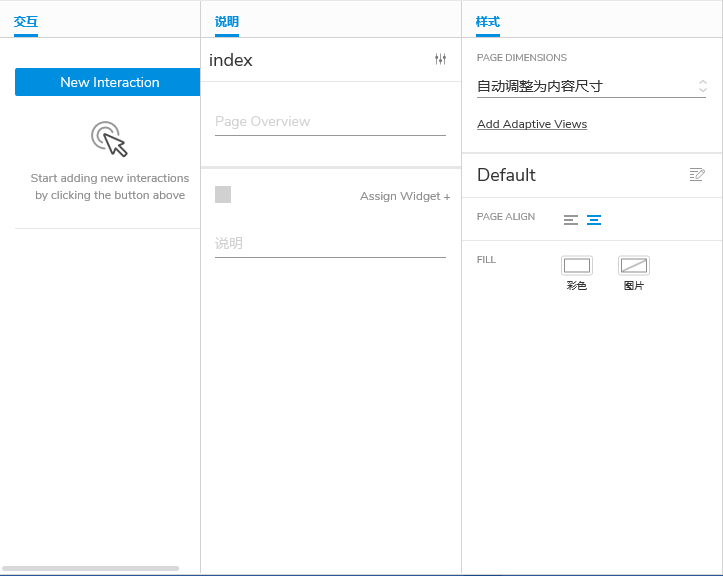
Task: Click Assign Widget + to assign a widget
Action: point(405,196)
